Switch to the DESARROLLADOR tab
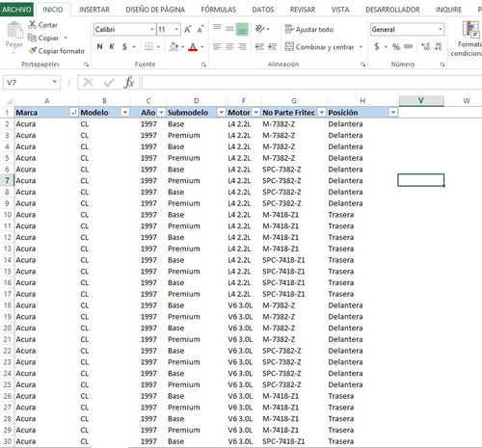Viewport: 482px width, 448px height. [392, 10]
